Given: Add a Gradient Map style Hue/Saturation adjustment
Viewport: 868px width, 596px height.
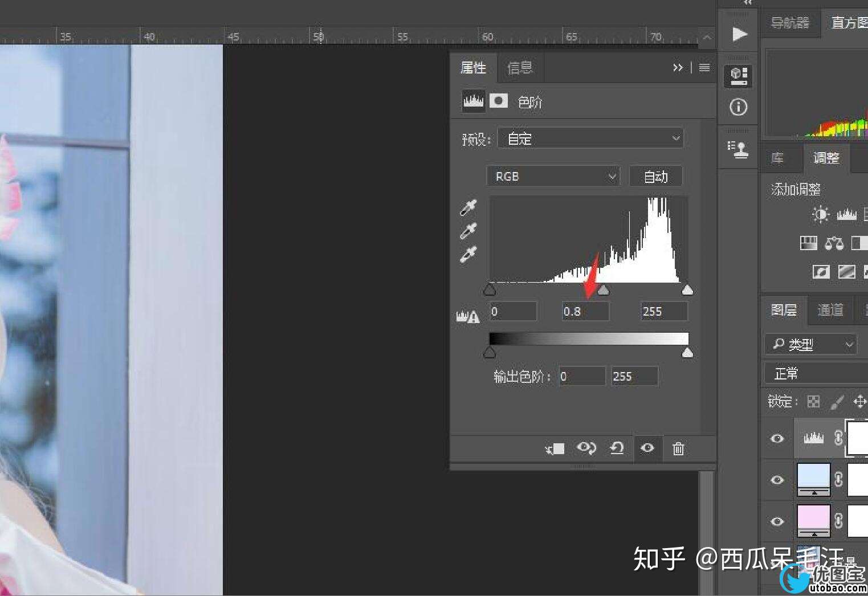Looking at the screenshot, I should [809, 244].
